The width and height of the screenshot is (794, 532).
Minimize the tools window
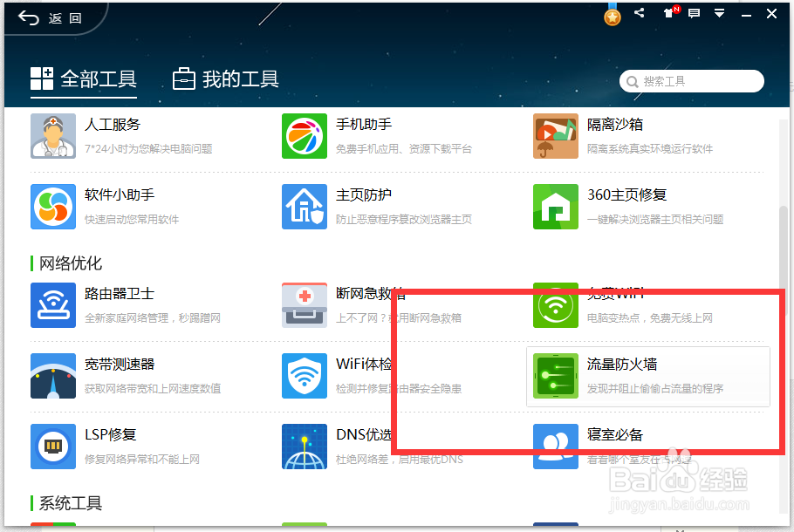click(x=746, y=15)
